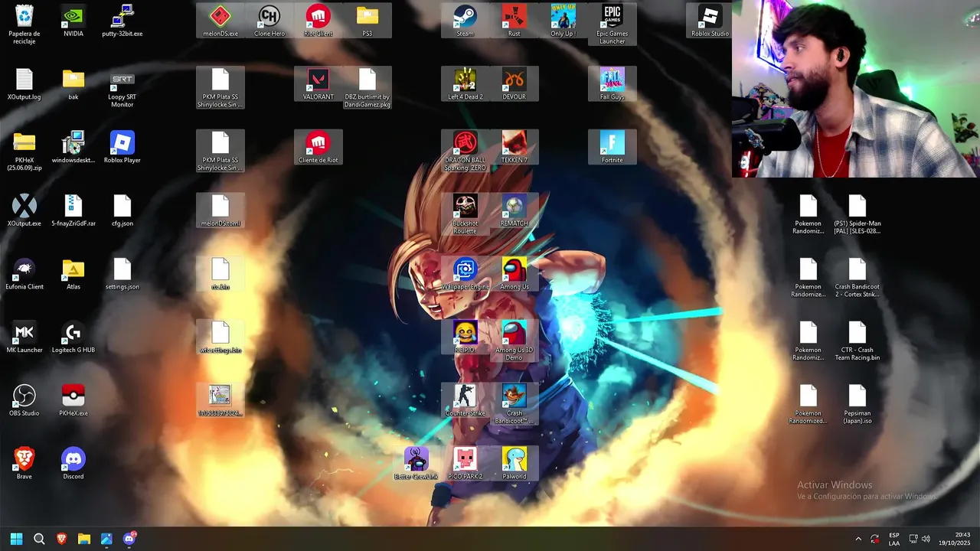Select the Riot Client shortcut
The image size is (980, 551).
[318, 21]
